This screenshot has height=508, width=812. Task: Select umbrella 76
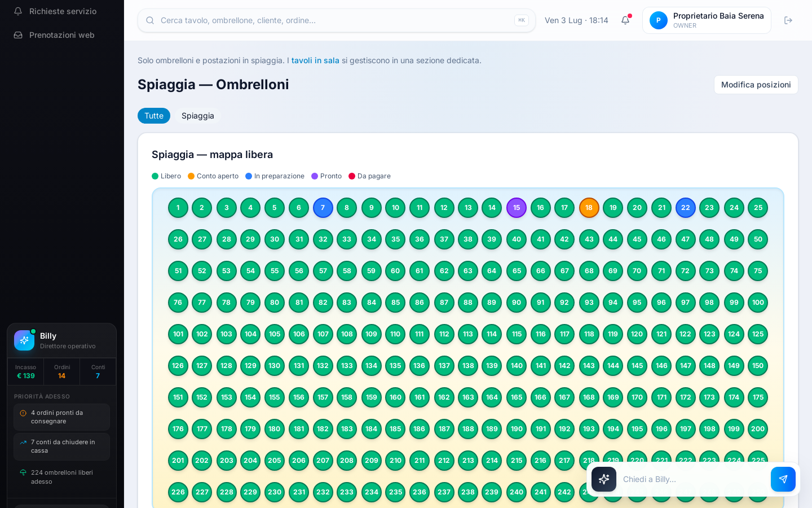(x=178, y=303)
